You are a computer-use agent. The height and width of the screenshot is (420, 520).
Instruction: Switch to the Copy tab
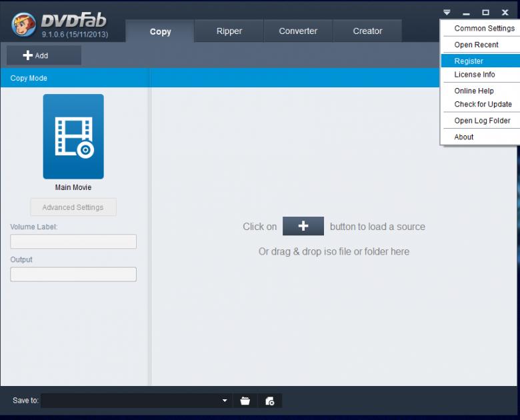tap(160, 31)
